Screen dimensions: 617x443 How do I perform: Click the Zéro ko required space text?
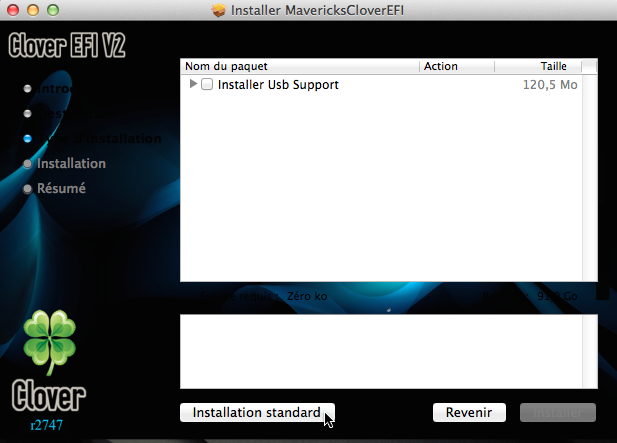pyautogui.click(x=307, y=296)
